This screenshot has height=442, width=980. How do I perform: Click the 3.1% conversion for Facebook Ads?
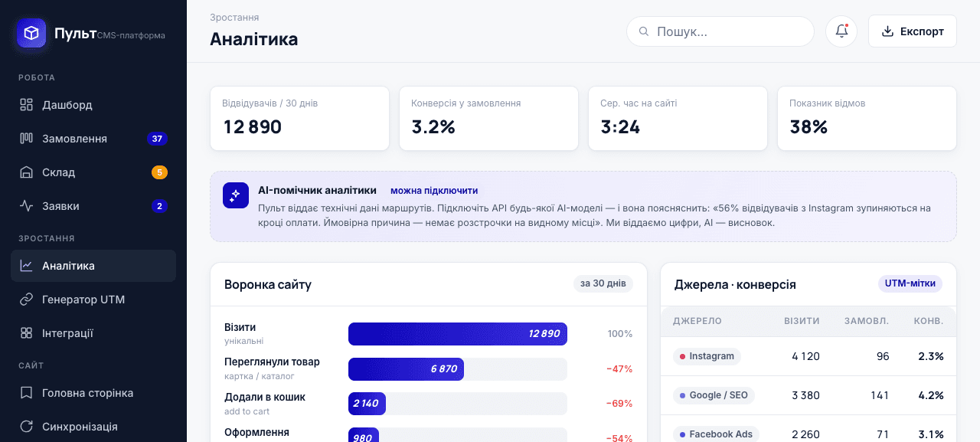[x=931, y=434]
